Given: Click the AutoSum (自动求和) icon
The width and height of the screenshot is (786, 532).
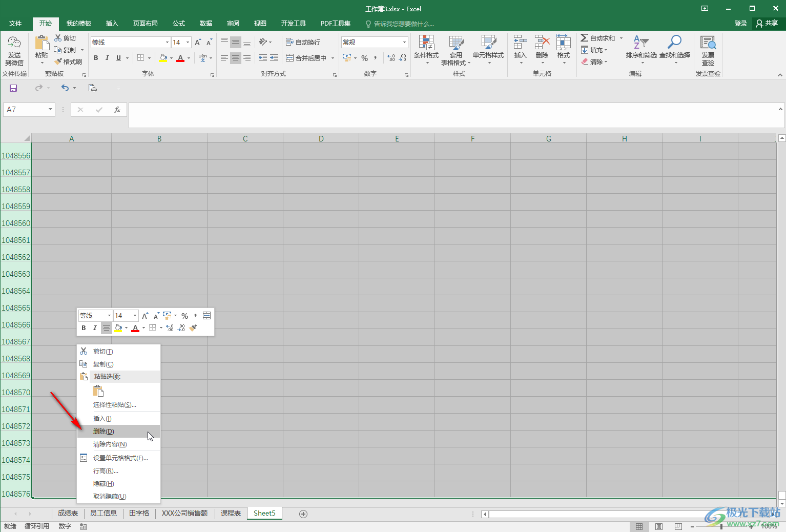Looking at the screenshot, I should pyautogui.click(x=585, y=38).
